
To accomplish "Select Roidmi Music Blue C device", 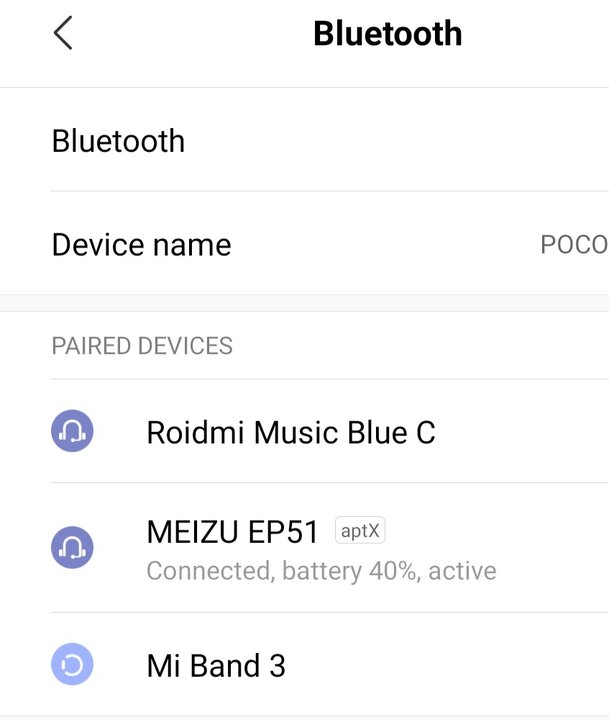I will click(304, 431).
